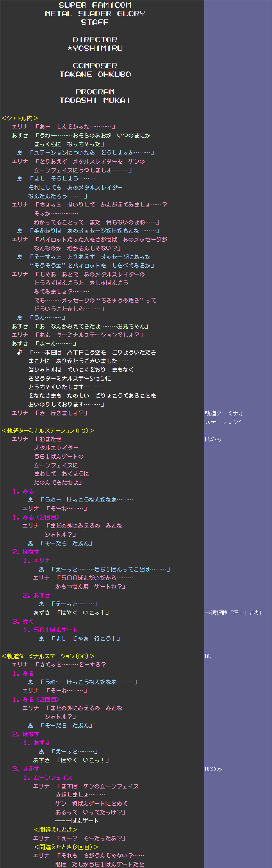Viewport: 272px width, 868px height.
Task: Select the short line "そっか"
Action: coord(56,213)
